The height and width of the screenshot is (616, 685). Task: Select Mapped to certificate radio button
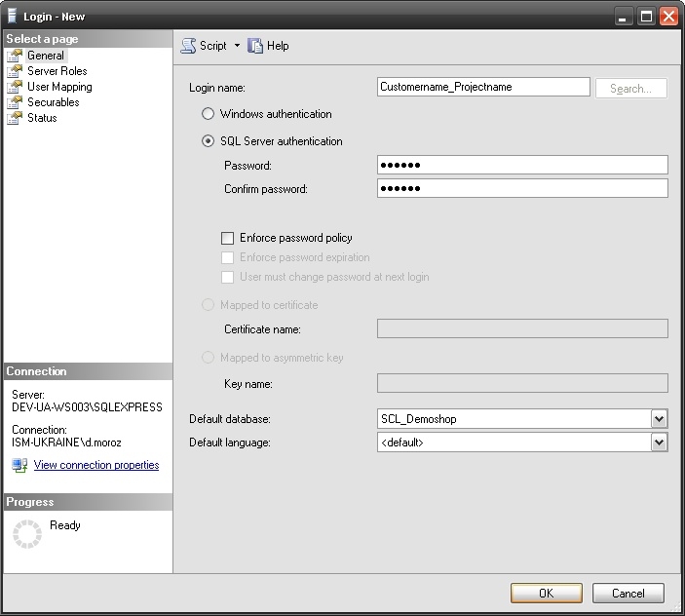tap(208, 305)
